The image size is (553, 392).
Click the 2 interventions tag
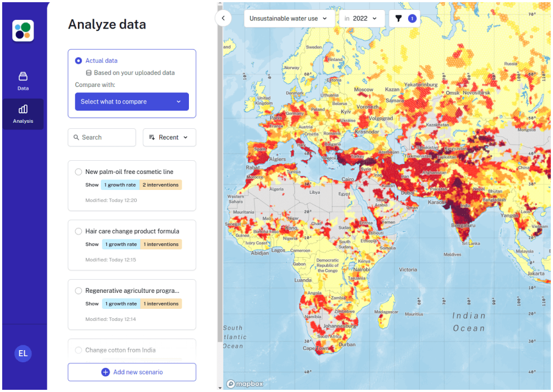[x=160, y=185]
